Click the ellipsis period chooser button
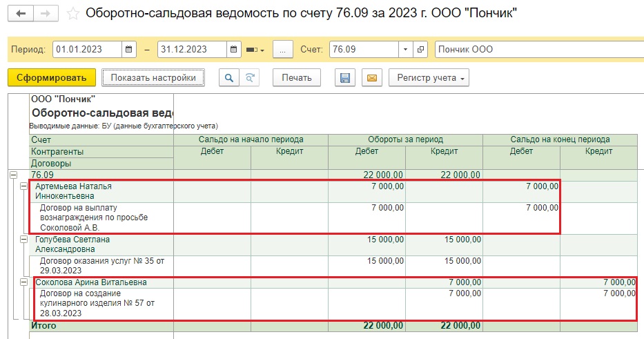 282,50
